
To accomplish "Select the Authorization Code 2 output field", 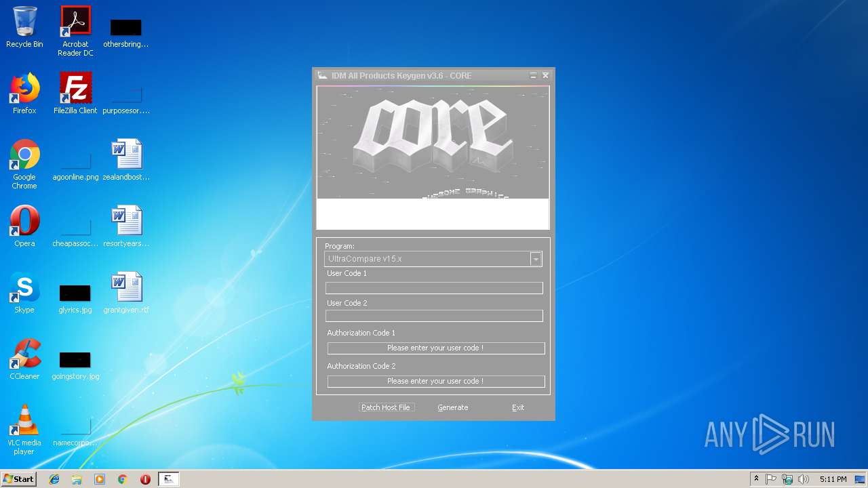I will click(436, 381).
